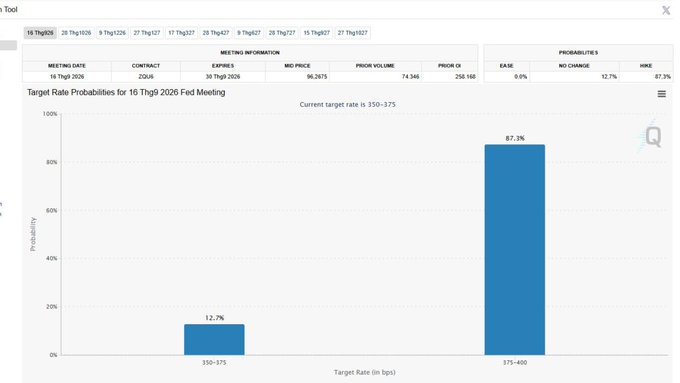This screenshot has height=383, width=680.
Task: Click the 350-375 probability bar
Action: (214, 340)
